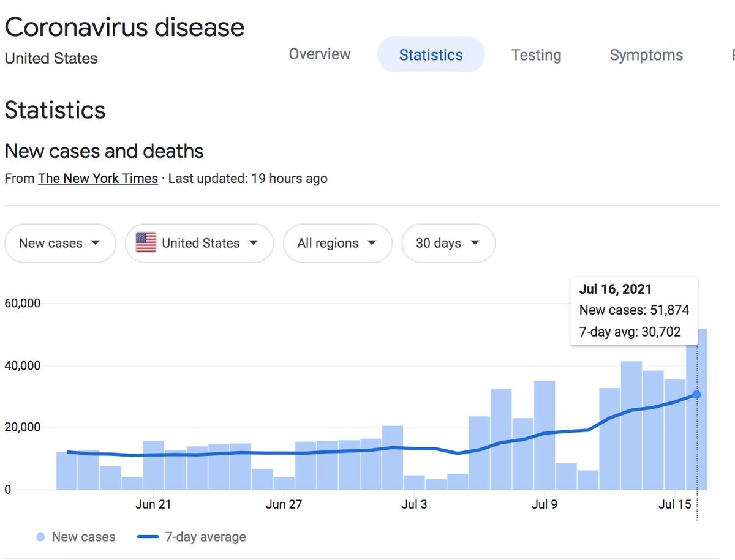Viewport: 735px width, 560px height.
Task: Click the 40,000 y-axis value
Action: [x=23, y=366]
